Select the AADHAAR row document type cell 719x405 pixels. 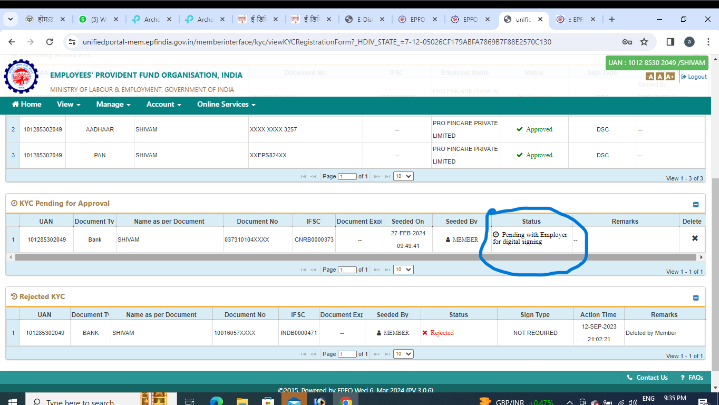coord(100,129)
